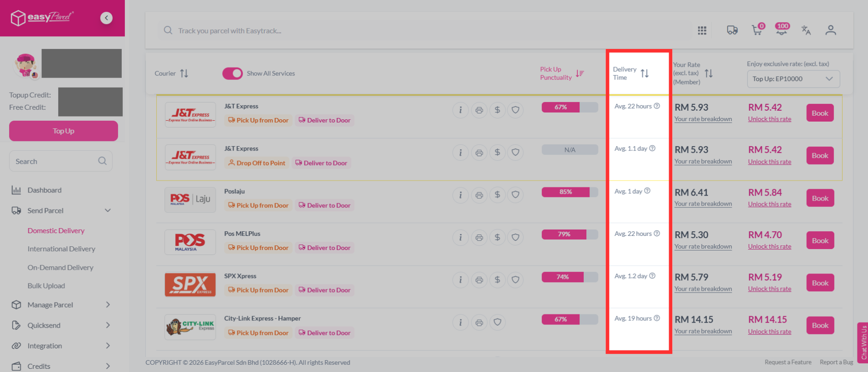The image size is (868, 372).
Task: Click the SPX Xpress courier logo
Action: (x=190, y=284)
